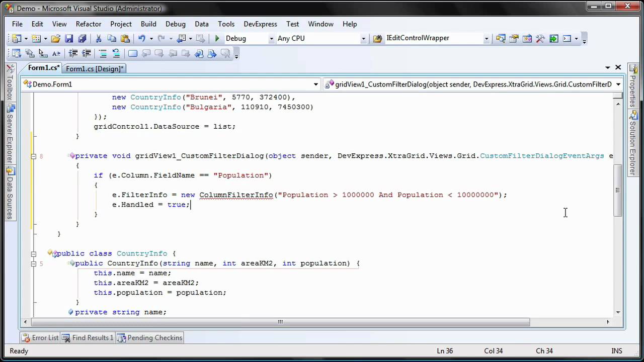Image resolution: width=644 pixels, height=362 pixels.
Task: Click the Paste clipboard icon
Action: (x=125, y=38)
